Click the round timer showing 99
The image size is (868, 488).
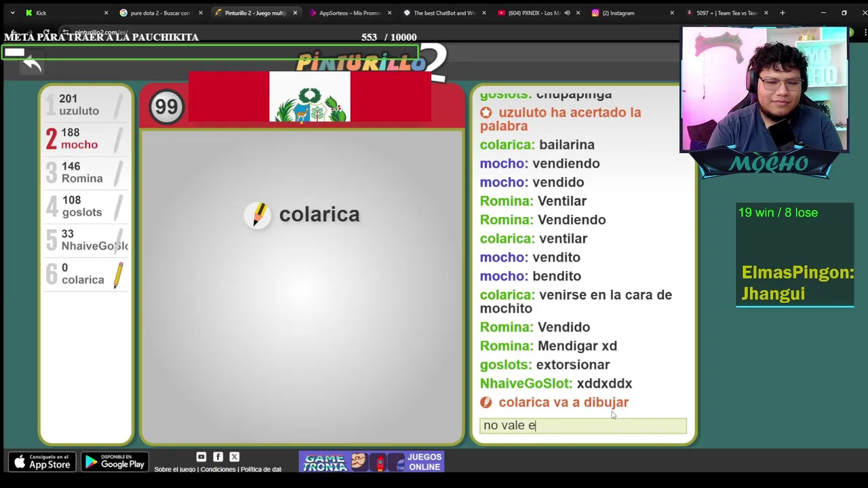pos(166,107)
